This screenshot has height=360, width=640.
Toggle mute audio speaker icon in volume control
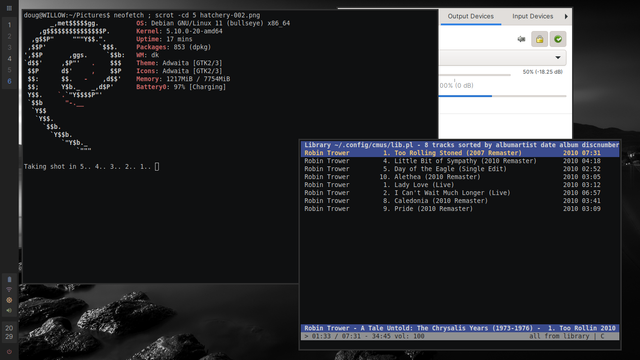tap(521, 39)
